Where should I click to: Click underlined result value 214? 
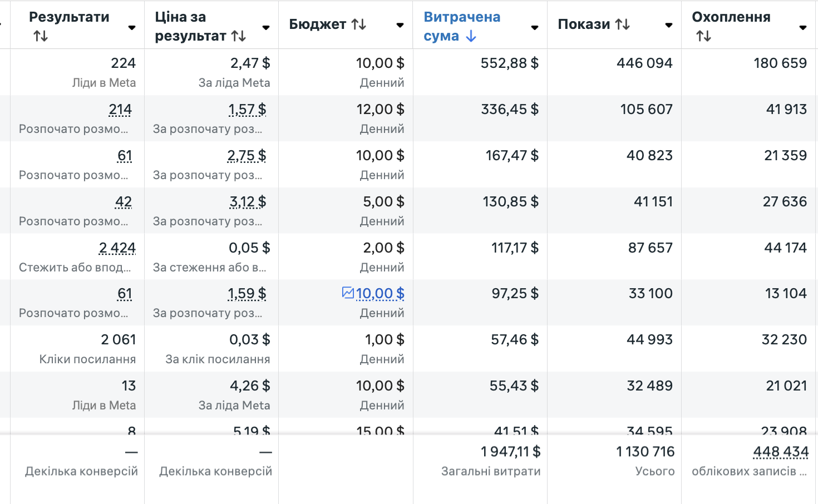pyautogui.click(x=120, y=110)
